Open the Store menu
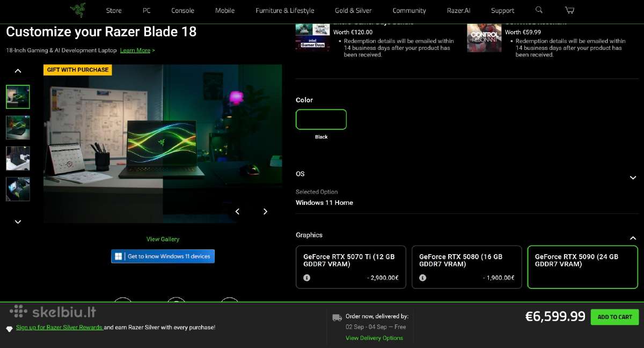Viewport: 644px width, 348px height. [114, 11]
